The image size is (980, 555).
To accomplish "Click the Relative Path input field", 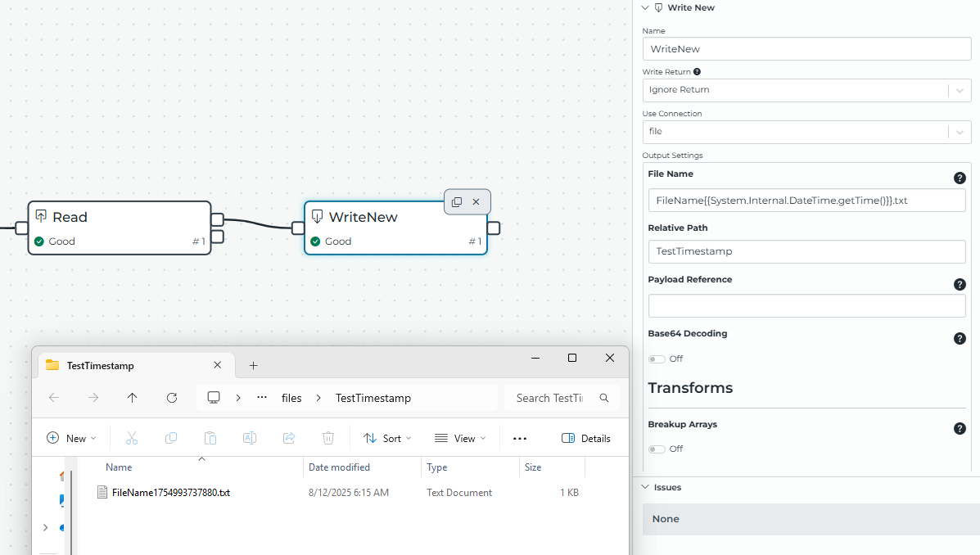I will pyautogui.click(x=806, y=251).
